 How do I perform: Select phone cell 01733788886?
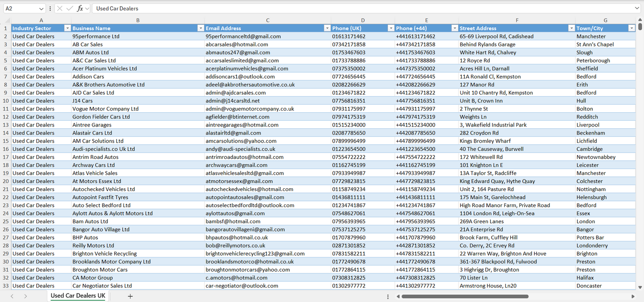(x=363, y=61)
